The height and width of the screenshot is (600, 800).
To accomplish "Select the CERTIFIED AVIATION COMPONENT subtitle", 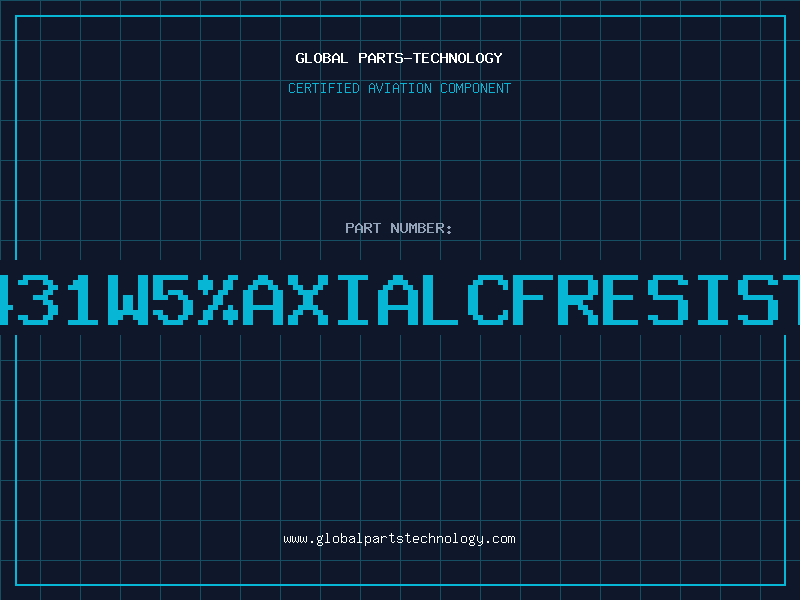I will click(x=399, y=88).
